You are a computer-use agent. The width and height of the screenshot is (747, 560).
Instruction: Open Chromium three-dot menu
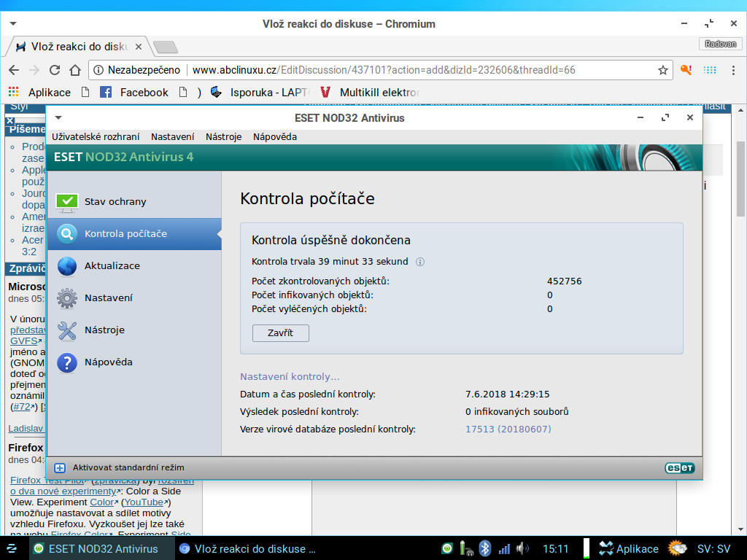coord(733,70)
